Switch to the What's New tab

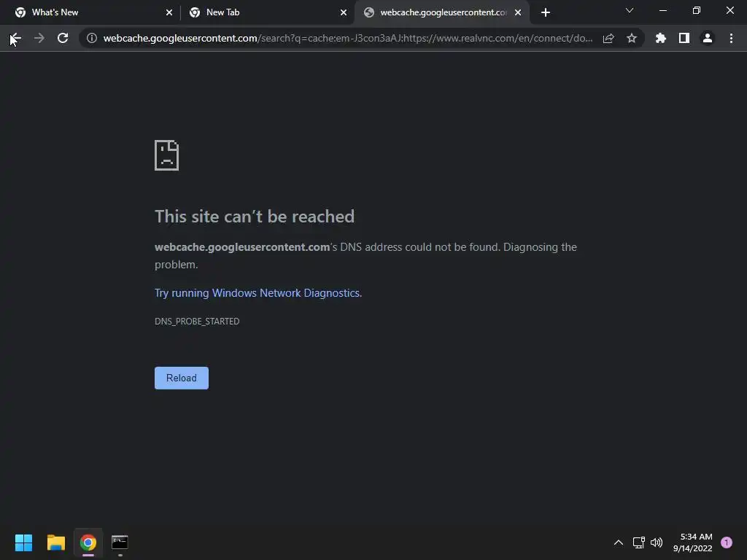tap(90, 12)
